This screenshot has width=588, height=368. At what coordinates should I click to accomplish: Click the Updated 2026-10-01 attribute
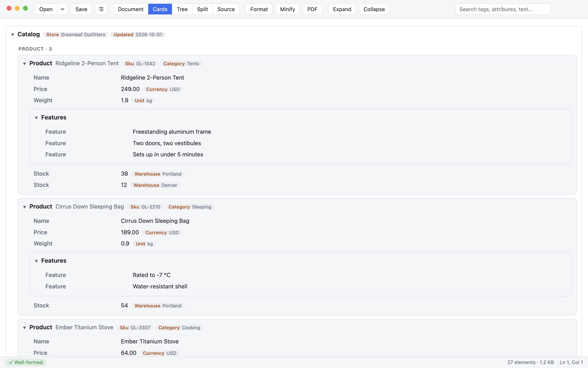(137, 35)
